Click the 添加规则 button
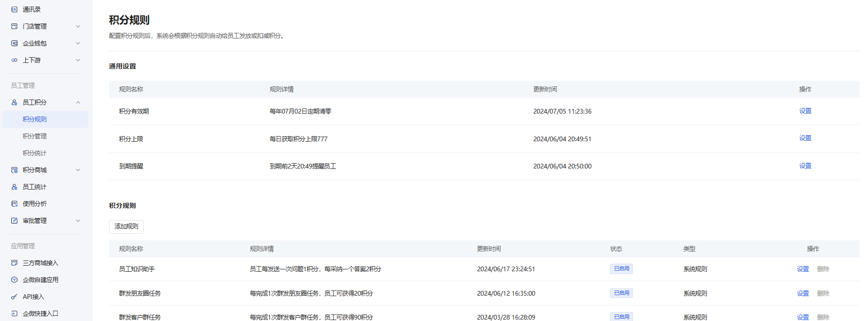 pyautogui.click(x=126, y=227)
